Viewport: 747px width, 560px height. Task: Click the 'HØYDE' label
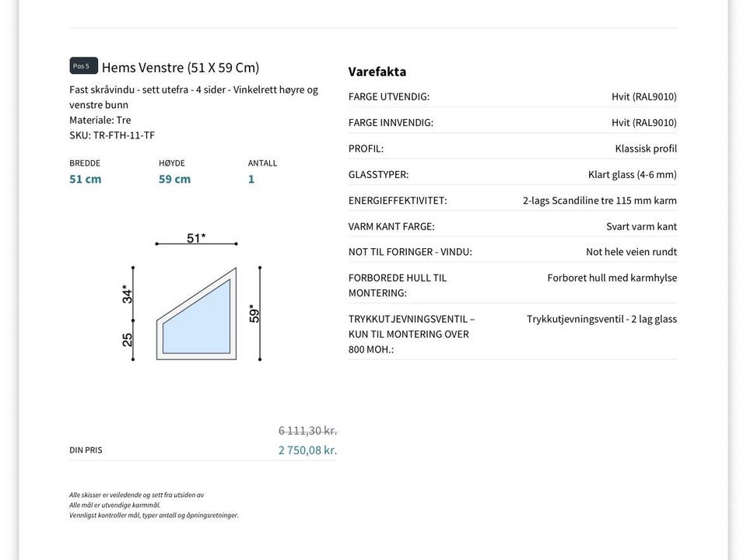click(171, 163)
